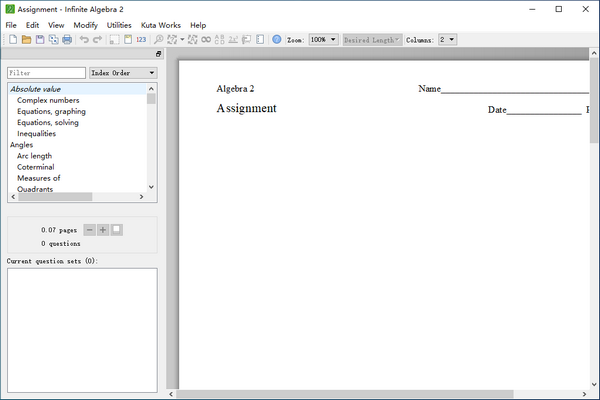Expand the Index Order dropdown
This screenshot has width=600, height=400.
coord(123,73)
